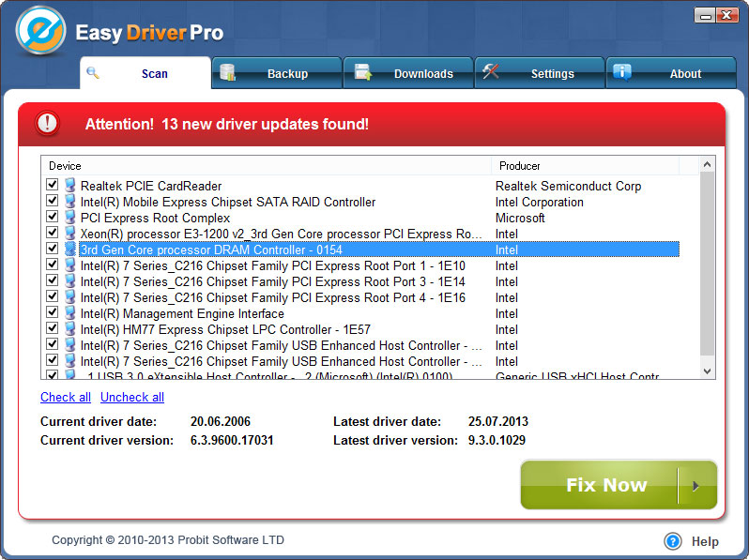The height and width of the screenshot is (560, 749).
Task: Click Realtek Semiconduct Corp producer cell
Action: 568,186
